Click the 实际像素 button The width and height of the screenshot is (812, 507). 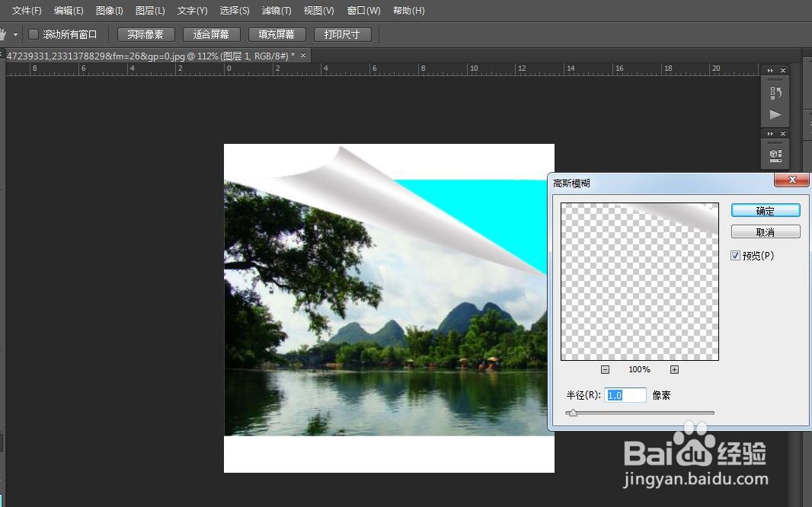click(x=145, y=35)
